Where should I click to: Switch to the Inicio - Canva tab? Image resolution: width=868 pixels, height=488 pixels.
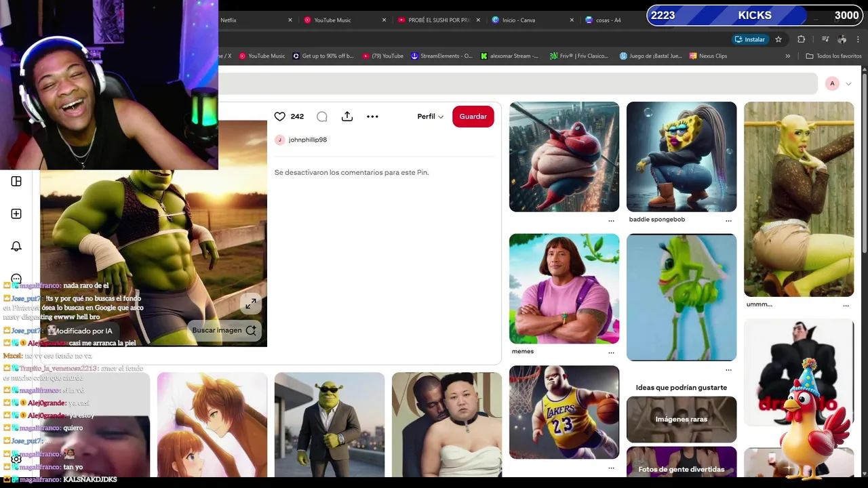tap(533, 20)
